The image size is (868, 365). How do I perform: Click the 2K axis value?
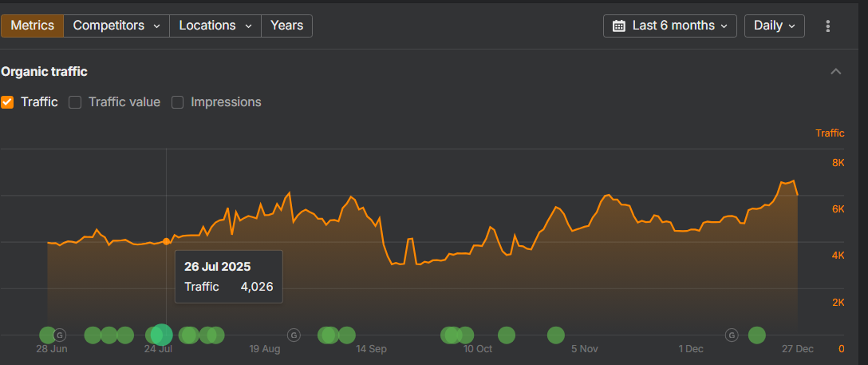coord(838,303)
